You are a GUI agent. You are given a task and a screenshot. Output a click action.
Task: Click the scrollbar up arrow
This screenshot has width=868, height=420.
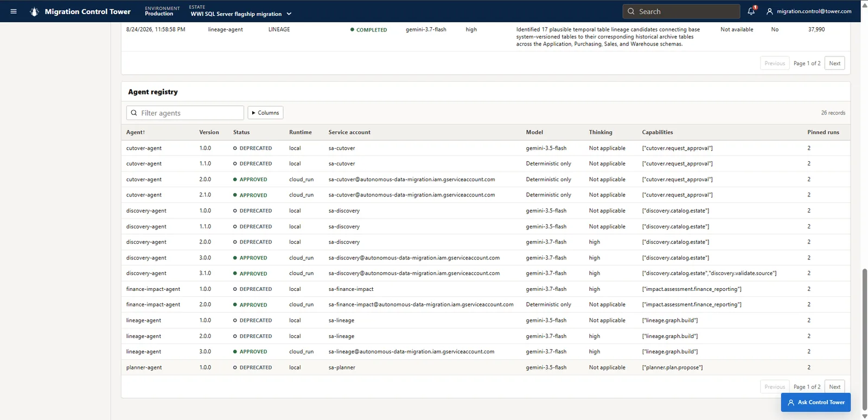(x=865, y=4)
